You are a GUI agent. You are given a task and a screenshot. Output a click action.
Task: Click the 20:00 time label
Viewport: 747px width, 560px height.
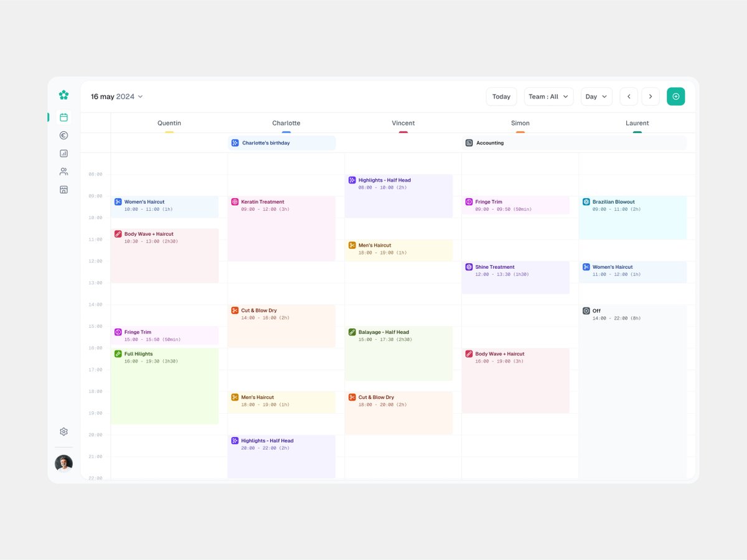pyautogui.click(x=95, y=435)
